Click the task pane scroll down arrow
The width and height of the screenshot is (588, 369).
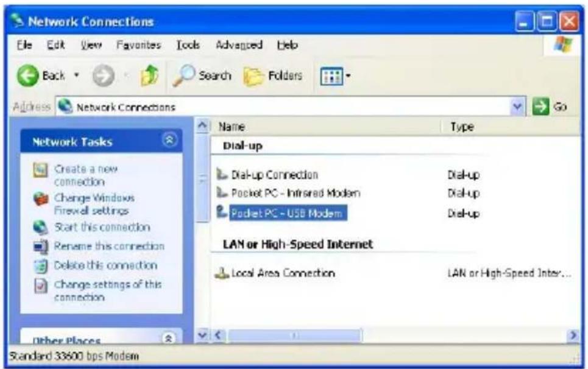(202, 335)
